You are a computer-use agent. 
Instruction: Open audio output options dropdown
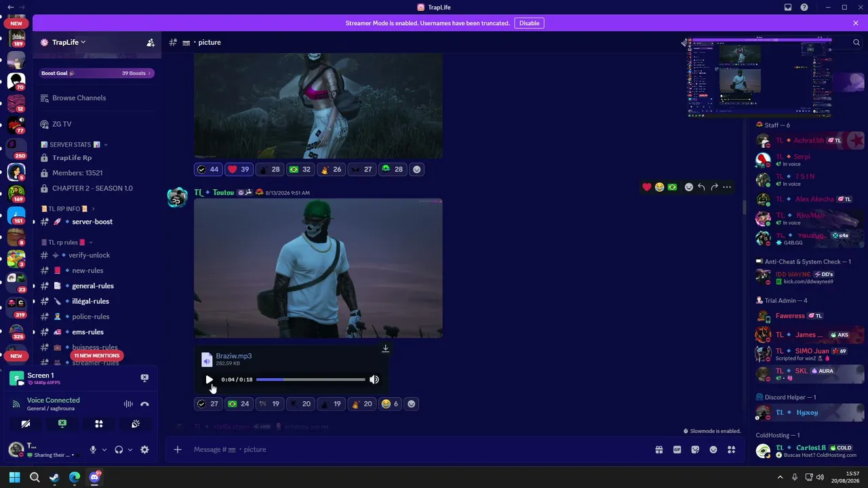click(x=130, y=449)
